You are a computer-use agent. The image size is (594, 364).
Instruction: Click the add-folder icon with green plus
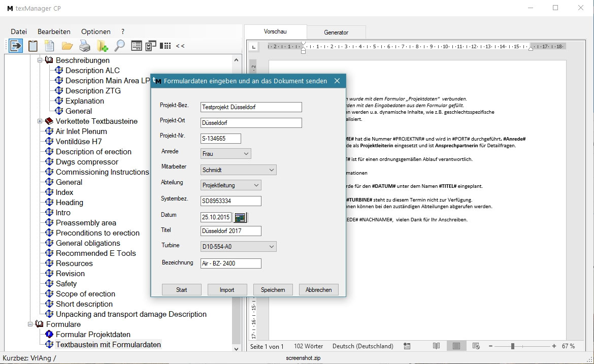102,46
